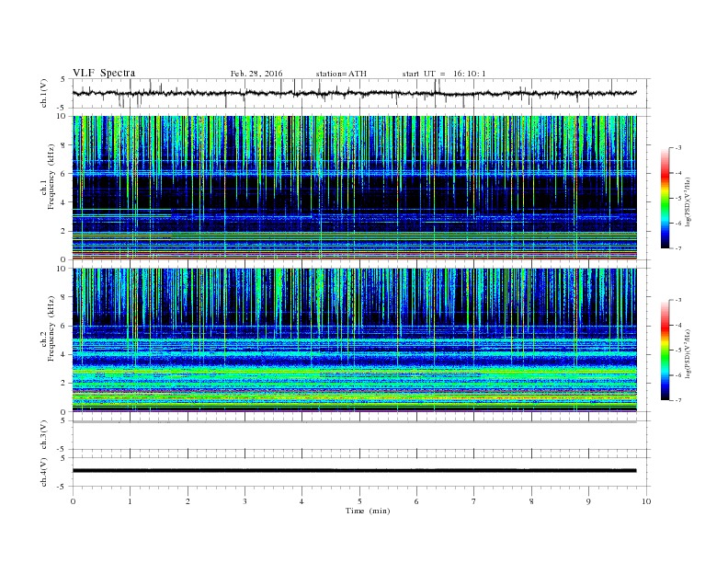Click the "5" time axis tick label
Viewport: 728px width, 563px height.
pyautogui.click(x=359, y=501)
